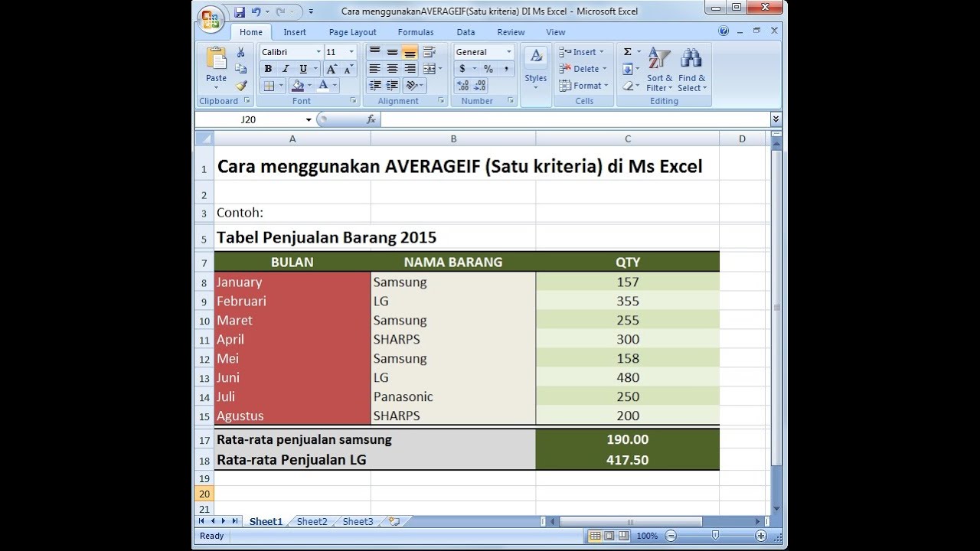Open the Data ribbon tab
Screen dimensions: 980x551
(465, 32)
